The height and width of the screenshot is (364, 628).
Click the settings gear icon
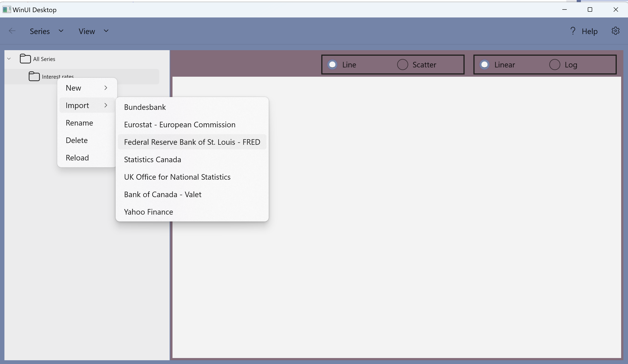tap(615, 31)
